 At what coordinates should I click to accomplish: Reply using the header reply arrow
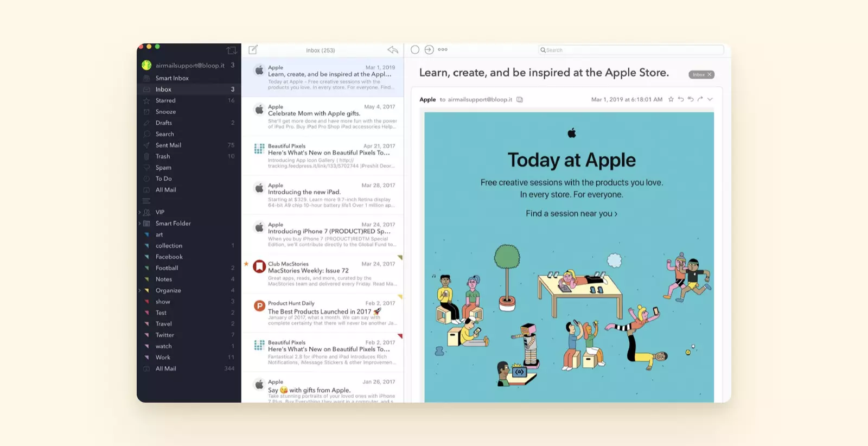click(x=681, y=99)
